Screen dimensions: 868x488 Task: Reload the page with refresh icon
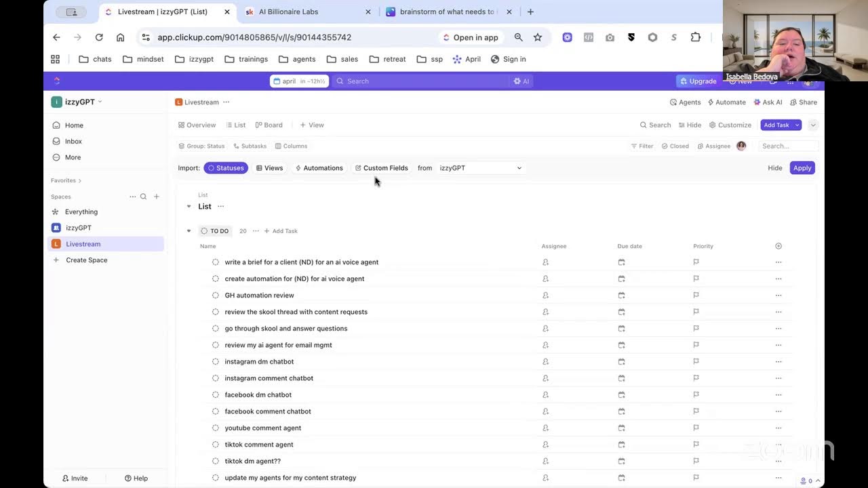(99, 37)
